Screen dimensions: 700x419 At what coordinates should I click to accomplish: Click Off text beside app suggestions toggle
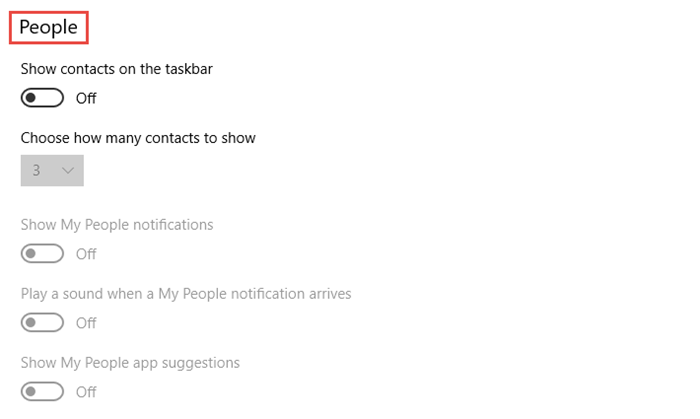tap(86, 392)
